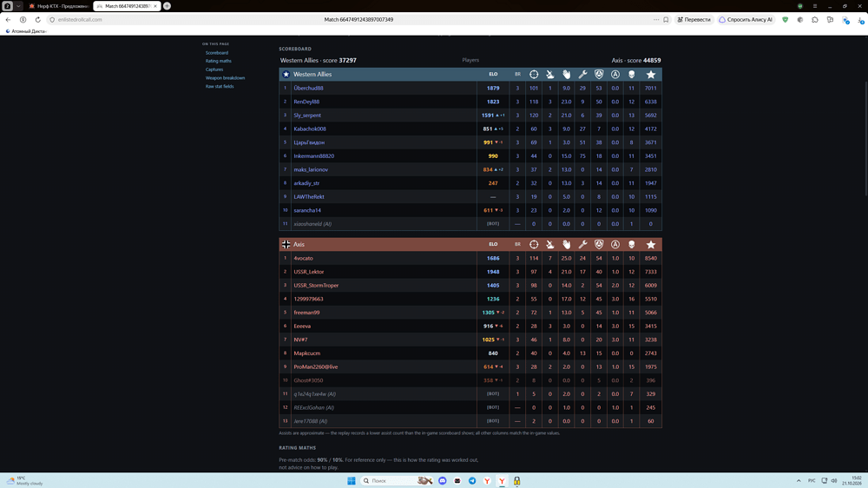Click the 'Спросить Алису AI' button
The width and height of the screenshot is (868, 488).
[745, 19]
